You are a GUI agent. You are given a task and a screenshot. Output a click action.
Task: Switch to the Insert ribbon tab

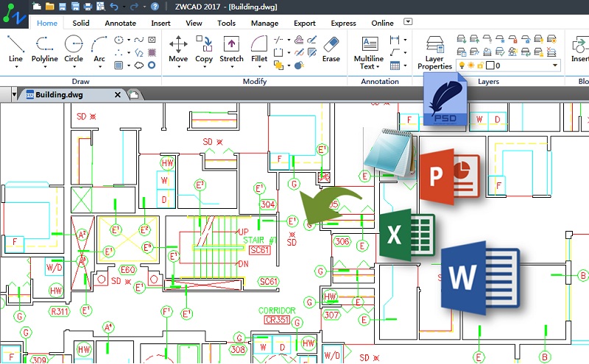(161, 23)
